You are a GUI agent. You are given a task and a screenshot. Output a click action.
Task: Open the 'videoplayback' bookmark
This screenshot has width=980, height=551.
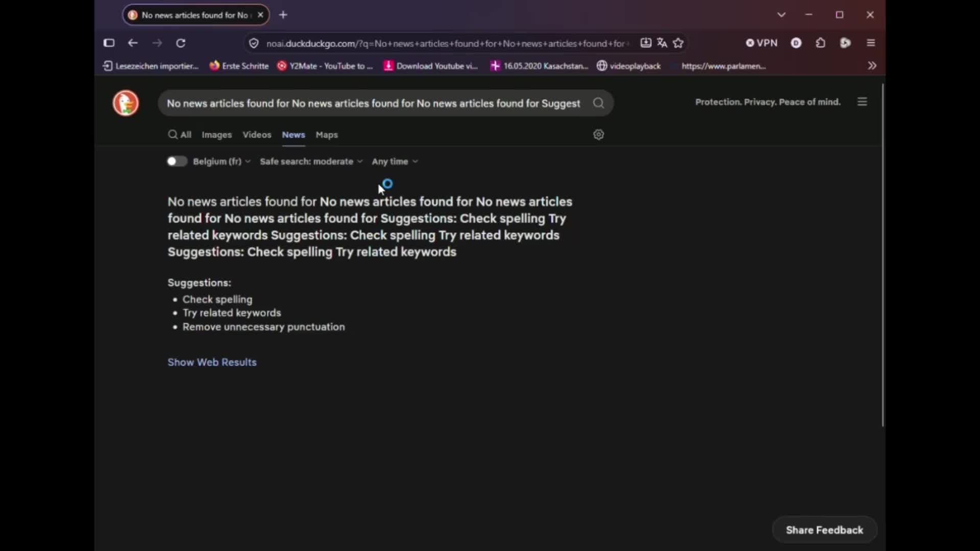coord(629,66)
